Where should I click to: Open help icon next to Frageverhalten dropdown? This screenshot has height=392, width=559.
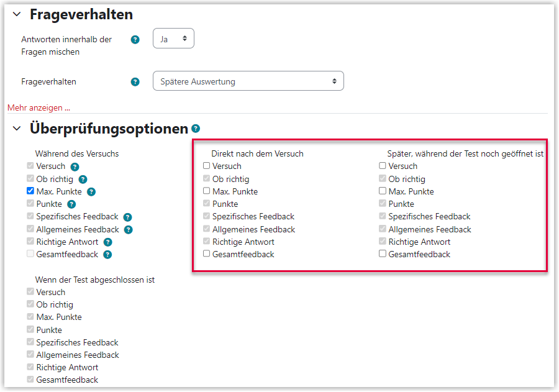tap(135, 81)
